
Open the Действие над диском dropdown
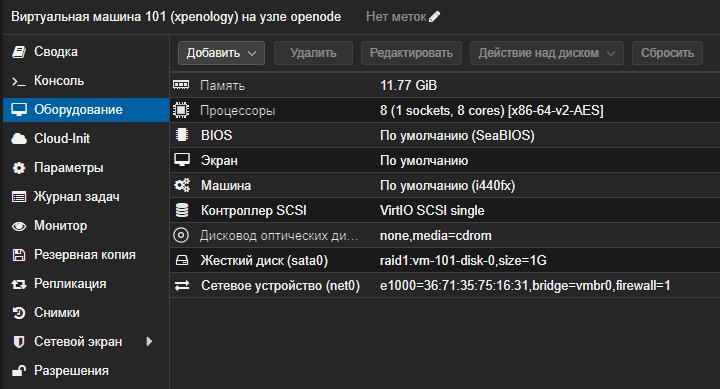(546, 53)
